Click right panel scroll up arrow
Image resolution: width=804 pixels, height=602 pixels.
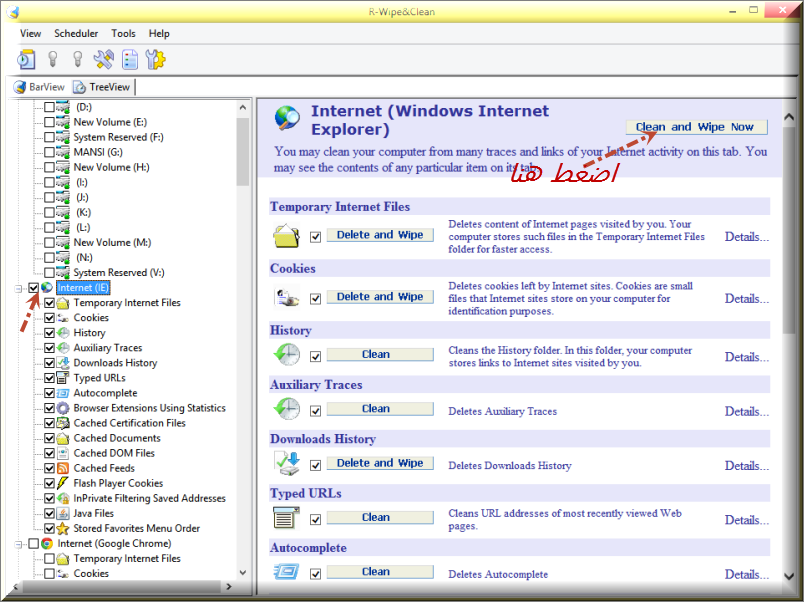tap(790, 117)
